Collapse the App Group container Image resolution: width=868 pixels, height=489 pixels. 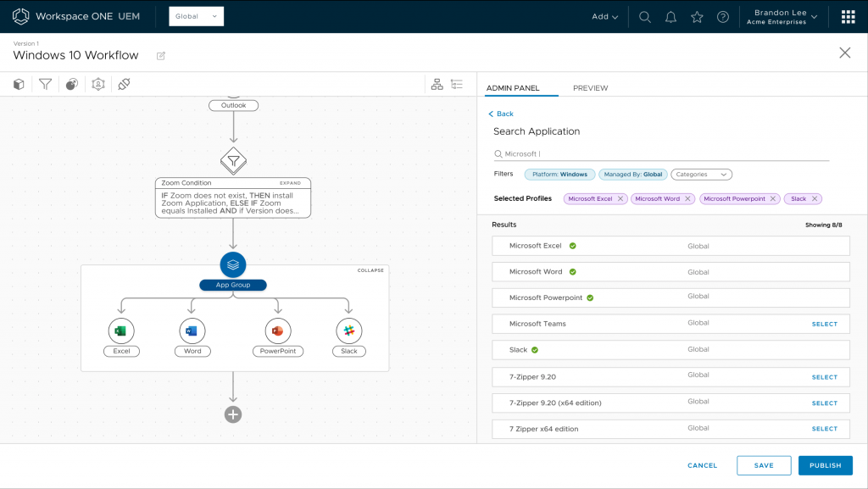tap(370, 271)
